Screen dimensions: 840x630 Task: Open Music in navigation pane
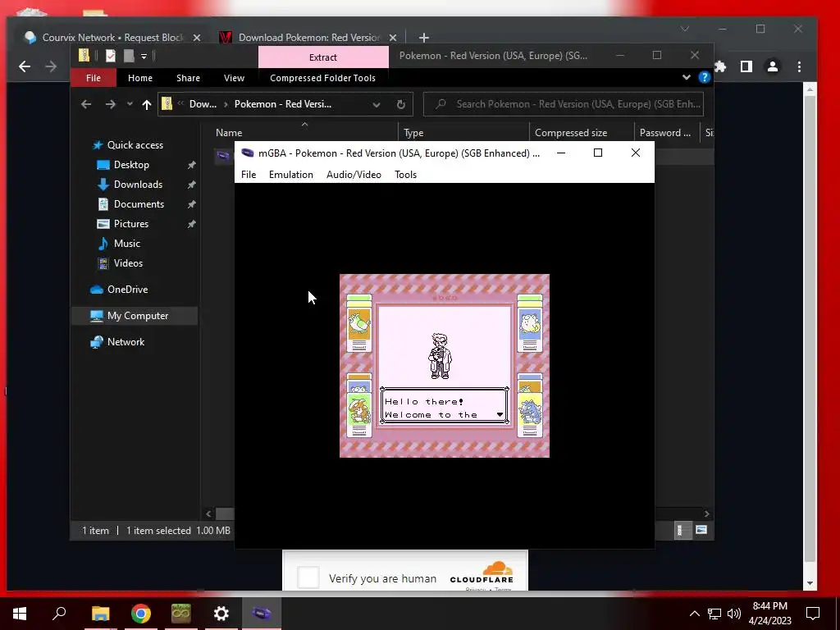click(x=126, y=244)
